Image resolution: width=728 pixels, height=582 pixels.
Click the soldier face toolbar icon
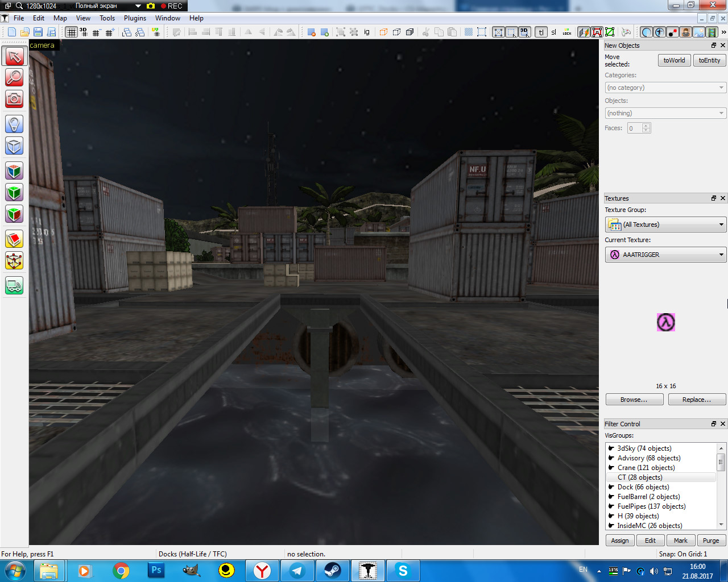686,32
